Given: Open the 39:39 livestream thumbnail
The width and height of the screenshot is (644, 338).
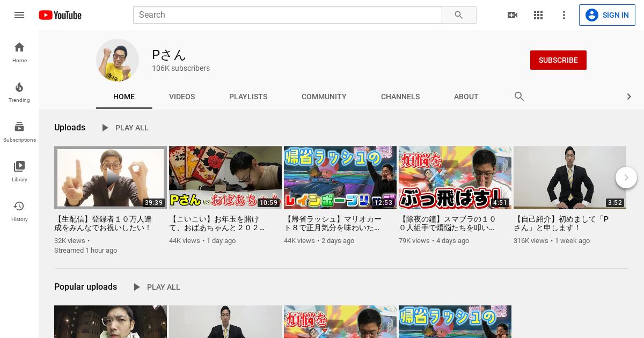Looking at the screenshot, I should [x=111, y=178].
